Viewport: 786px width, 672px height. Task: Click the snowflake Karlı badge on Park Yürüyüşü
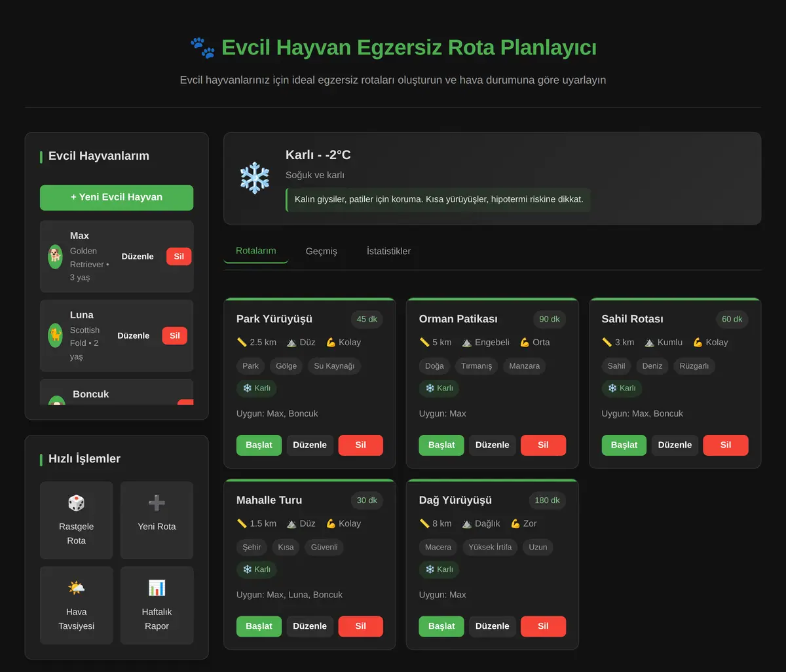(257, 388)
